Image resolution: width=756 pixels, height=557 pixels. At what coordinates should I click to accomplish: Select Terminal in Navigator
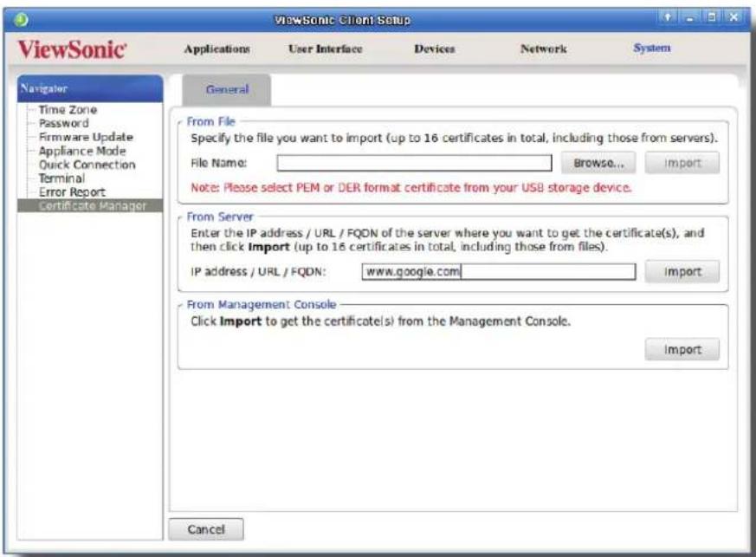[61, 178]
